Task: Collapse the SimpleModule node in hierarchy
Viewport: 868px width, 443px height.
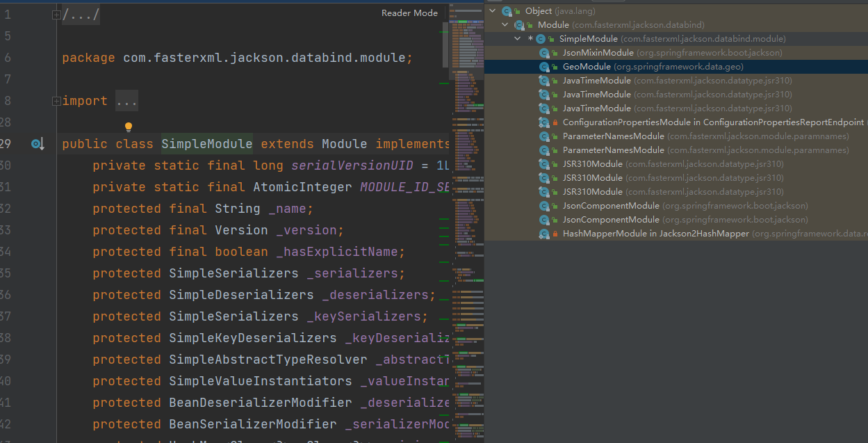Action: [518, 39]
